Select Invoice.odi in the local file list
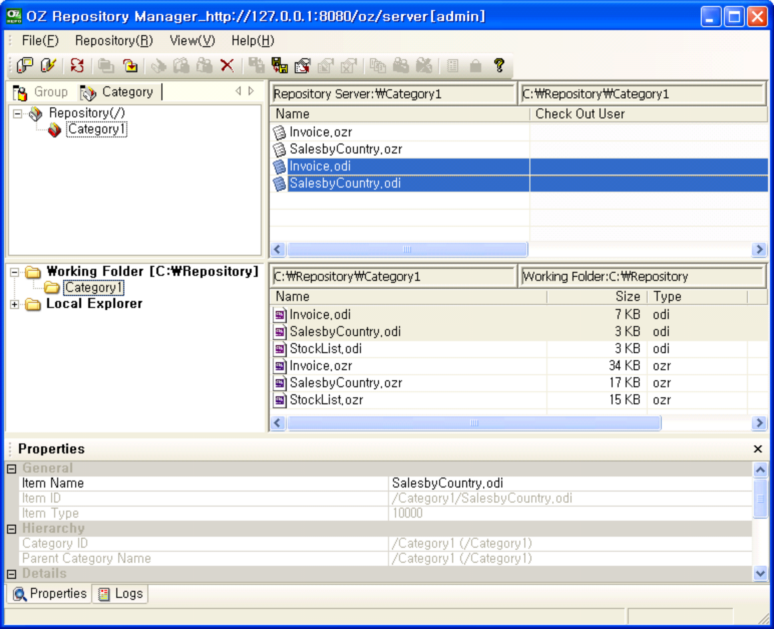Screen dimensions: 774x629 pyautogui.click(x=320, y=314)
